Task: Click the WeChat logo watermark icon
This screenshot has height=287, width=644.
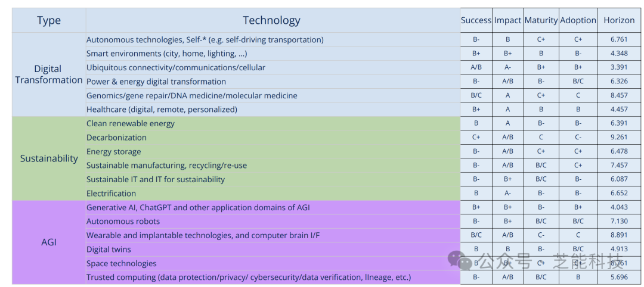Action: [461, 260]
